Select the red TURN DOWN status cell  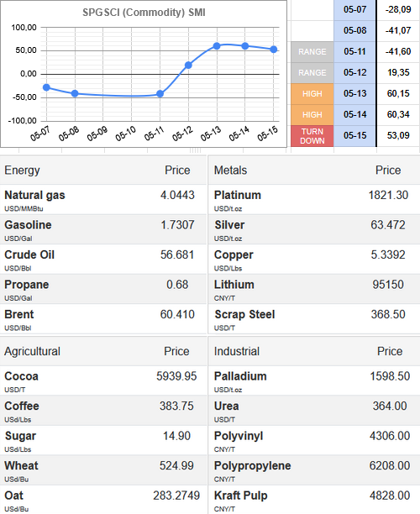[x=312, y=136]
